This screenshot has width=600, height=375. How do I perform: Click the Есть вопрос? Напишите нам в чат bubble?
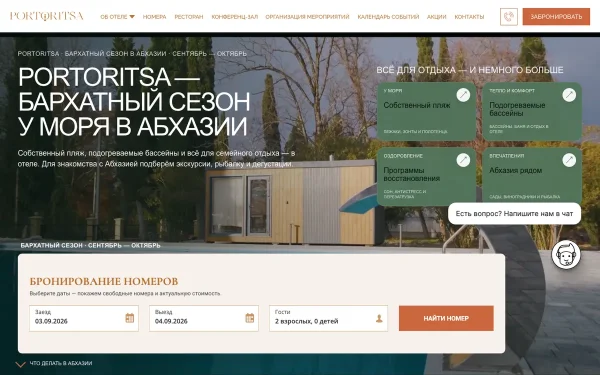[x=514, y=214]
